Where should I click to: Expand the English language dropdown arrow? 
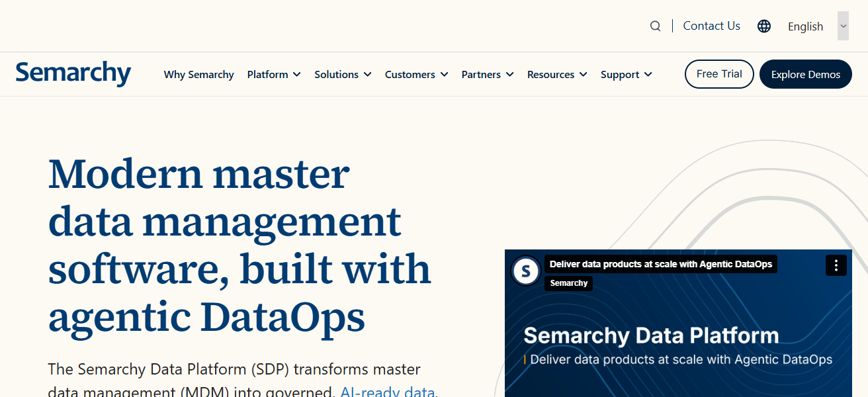click(x=843, y=26)
